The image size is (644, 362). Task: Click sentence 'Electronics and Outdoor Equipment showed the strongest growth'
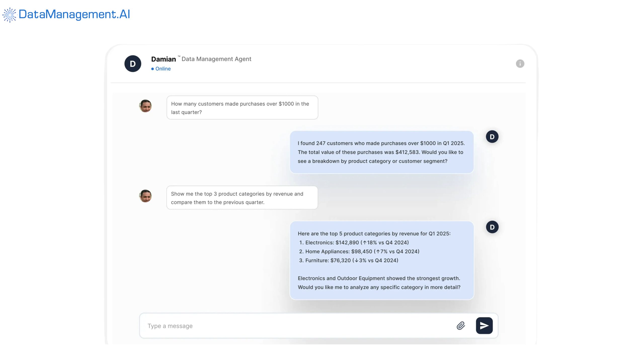pos(379,278)
